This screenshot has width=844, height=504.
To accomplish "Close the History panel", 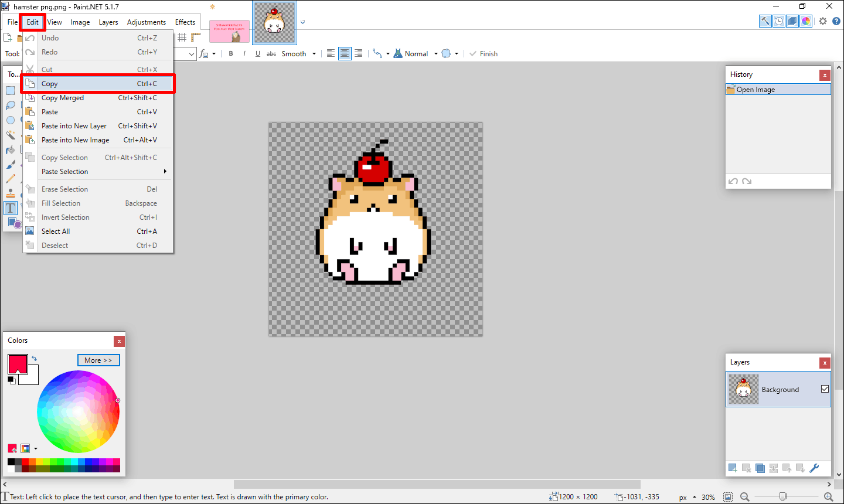I will pyautogui.click(x=825, y=75).
